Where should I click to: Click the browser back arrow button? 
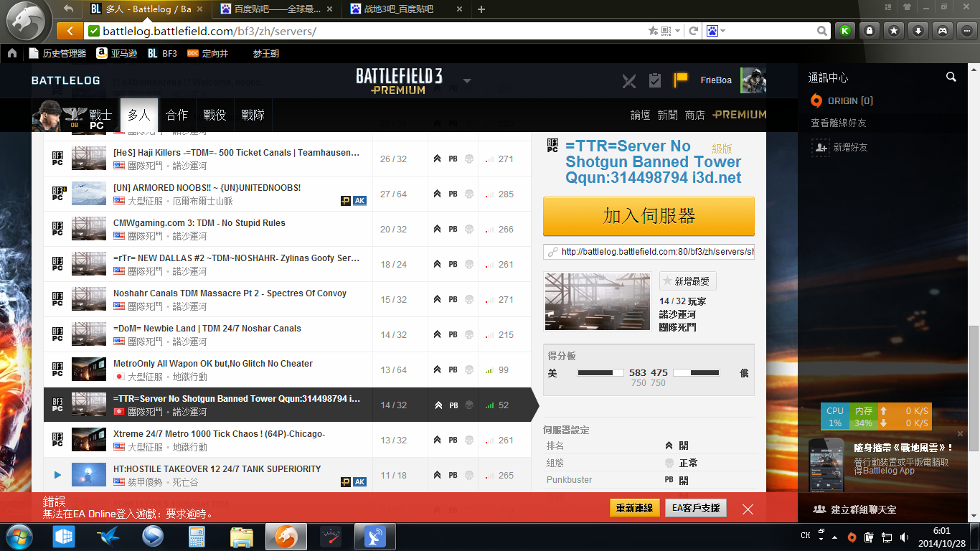point(69,31)
